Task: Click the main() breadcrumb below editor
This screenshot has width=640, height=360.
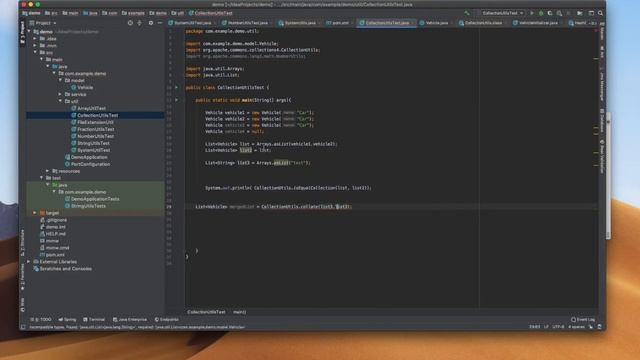Action: [240, 312]
